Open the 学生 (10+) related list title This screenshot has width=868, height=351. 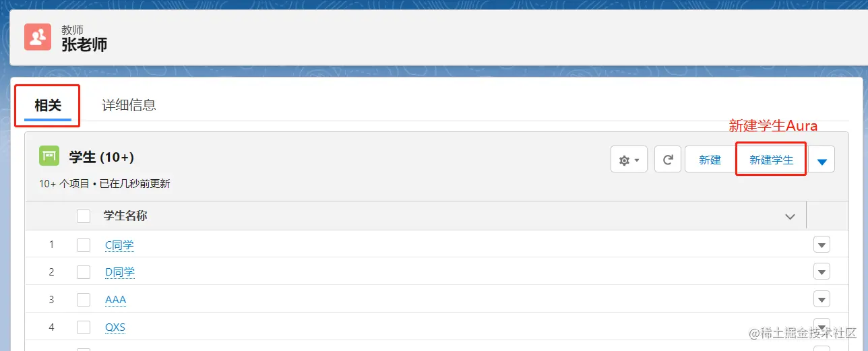click(101, 157)
